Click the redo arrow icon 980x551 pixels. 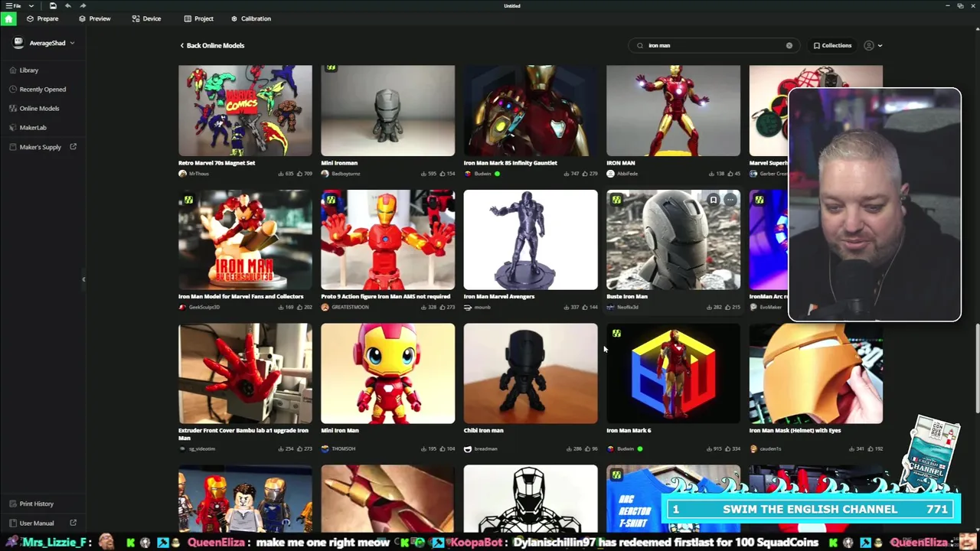81,5
